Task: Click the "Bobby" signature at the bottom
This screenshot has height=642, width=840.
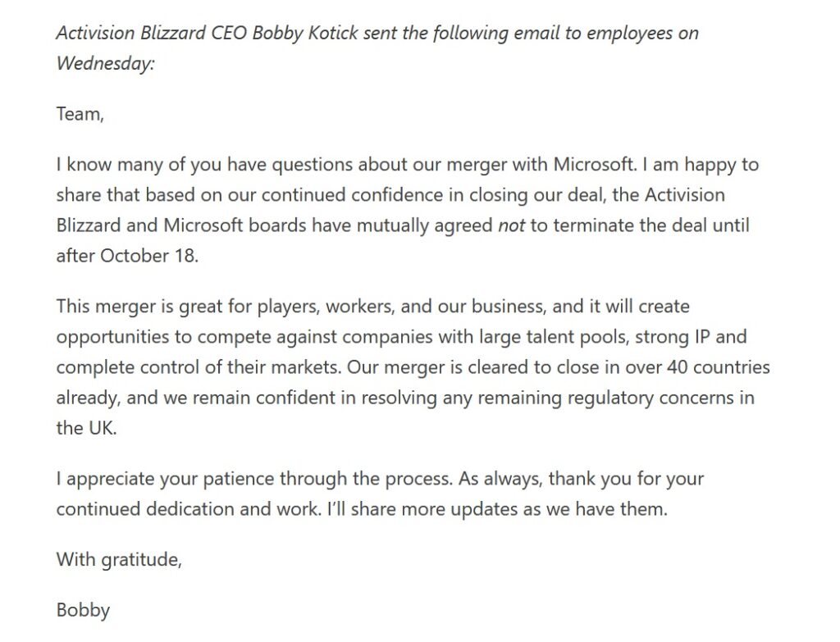Action: tap(83, 610)
